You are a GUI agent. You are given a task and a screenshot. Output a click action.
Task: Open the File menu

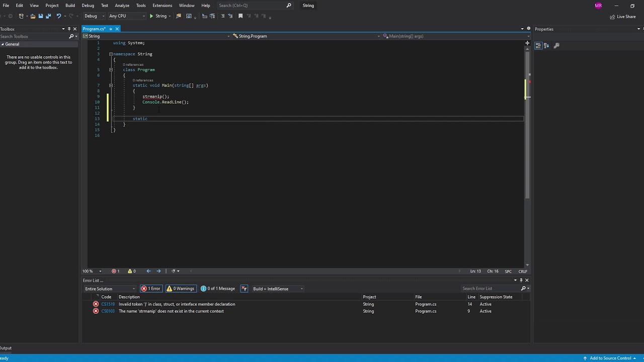coord(6,6)
